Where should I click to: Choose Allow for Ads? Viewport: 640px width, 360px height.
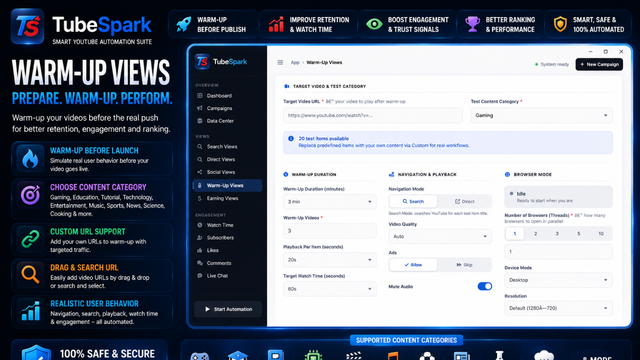point(413,265)
